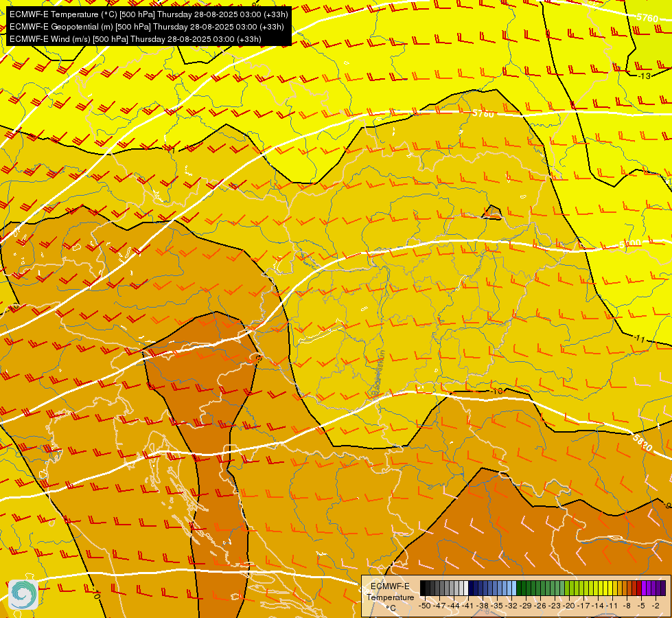Click the dark purple swatch at the legend's warmest end
Viewport: 672px width, 618px height.
[x=663, y=588]
